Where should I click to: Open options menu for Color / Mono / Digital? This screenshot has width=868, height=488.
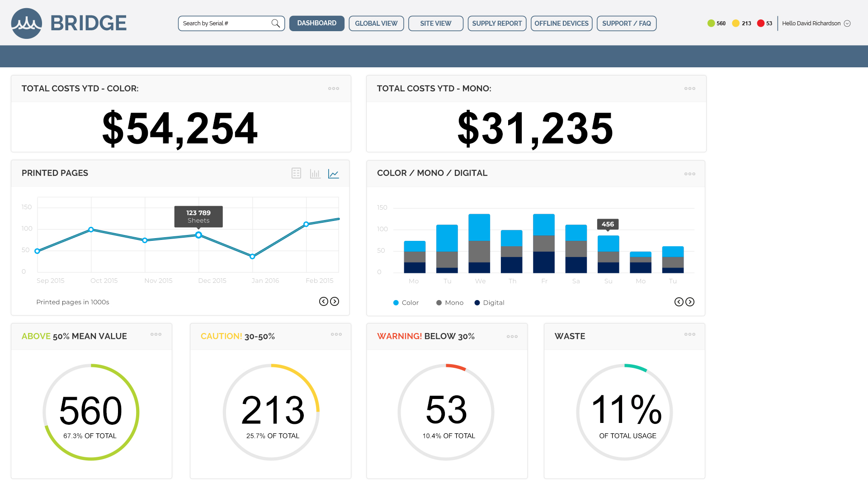click(690, 174)
